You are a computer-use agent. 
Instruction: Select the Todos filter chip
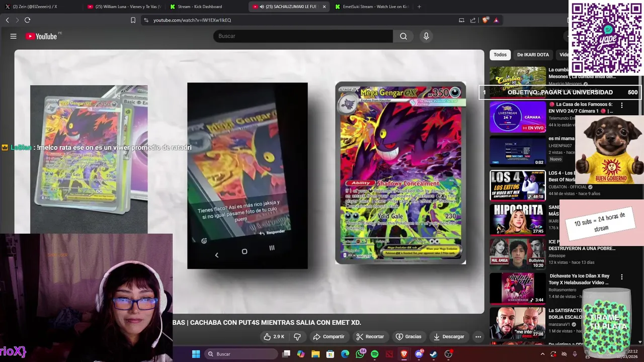(x=500, y=54)
